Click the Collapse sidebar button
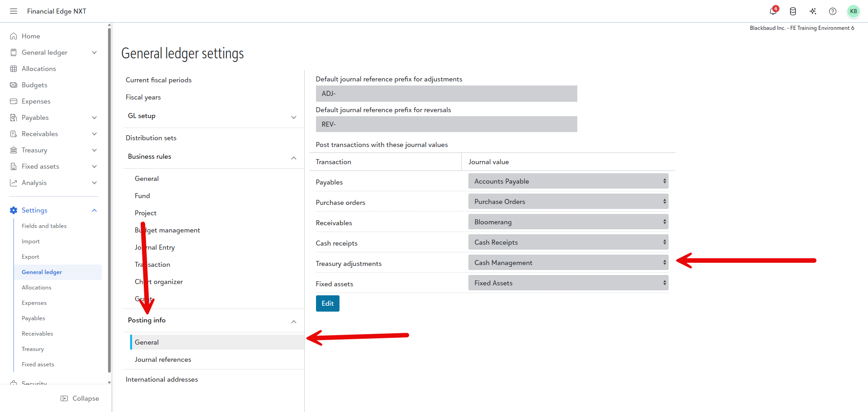Screen dimensions: 868x412 (80, 398)
